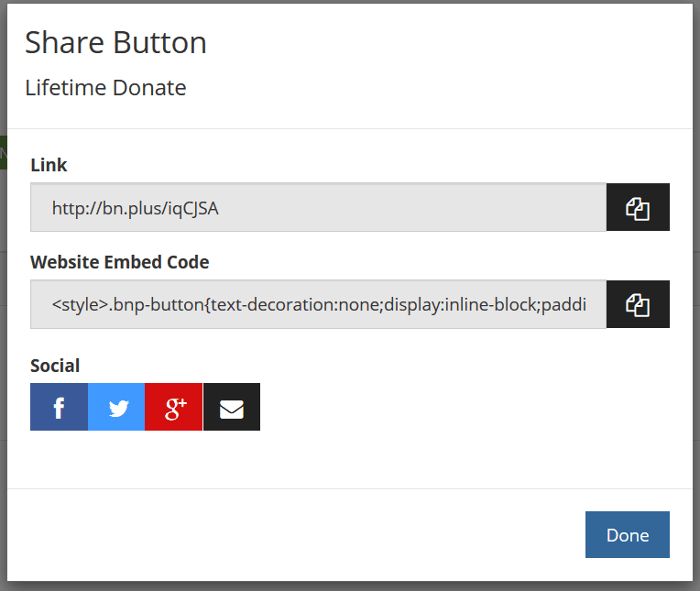Image resolution: width=700 pixels, height=591 pixels.
Task: Click the Website Embed Code label
Action: pos(119,262)
